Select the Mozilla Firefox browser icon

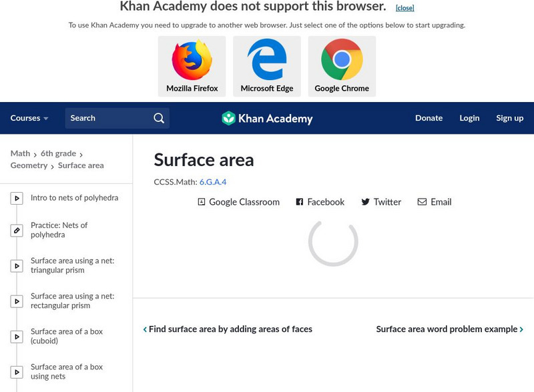point(194,61)
